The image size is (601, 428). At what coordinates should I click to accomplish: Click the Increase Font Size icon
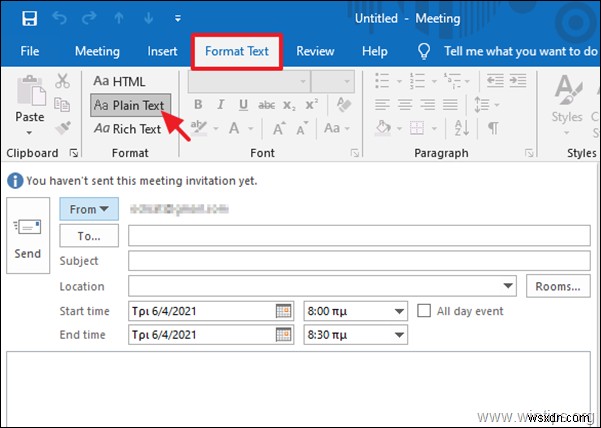click(279, 128)
